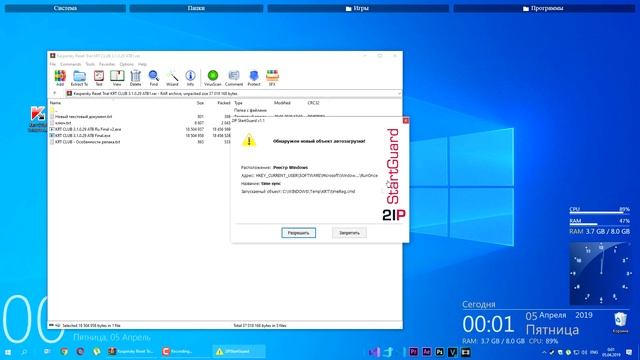Viewport: 640px width, 360px height.
Task: Click the Comment toolbar icon
Action: pos(234,78)
